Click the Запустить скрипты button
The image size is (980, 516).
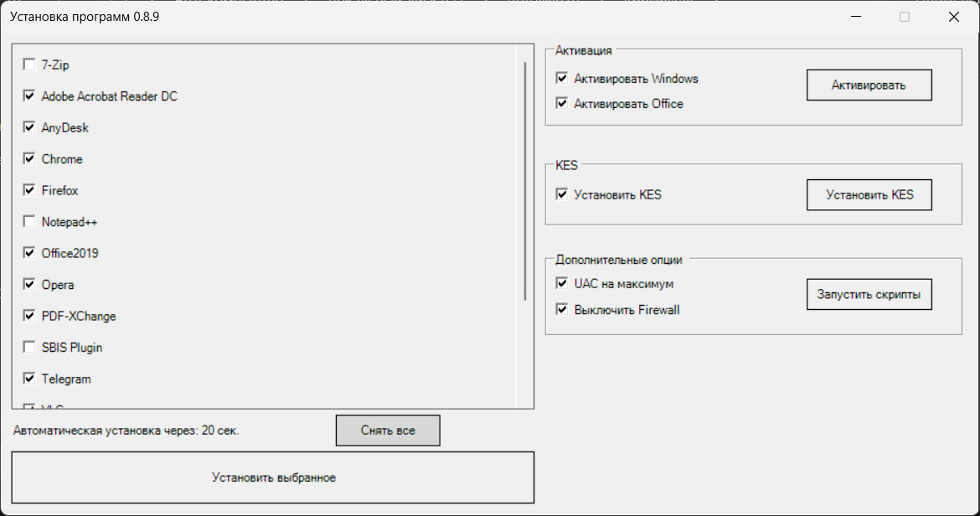click(869, 294)
